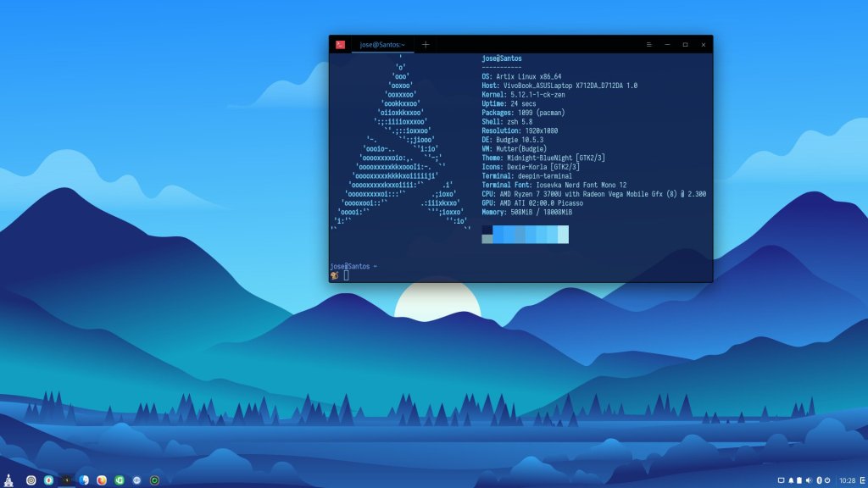Toggle the Bluetooth indicator in the tray
Viewport: 868px width, 488px height.
click(x=818, y=480)
